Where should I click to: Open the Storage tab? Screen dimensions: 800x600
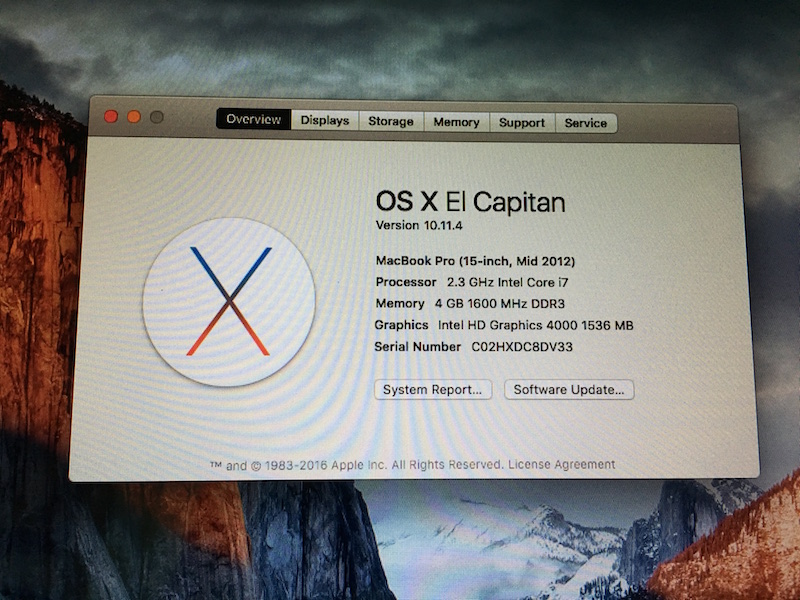coord(391,121)
